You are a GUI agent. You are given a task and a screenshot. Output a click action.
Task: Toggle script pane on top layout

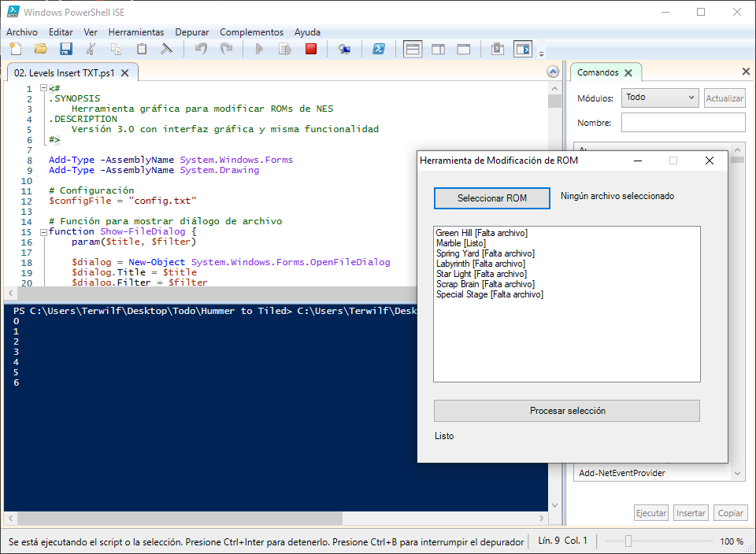(412, 49)
